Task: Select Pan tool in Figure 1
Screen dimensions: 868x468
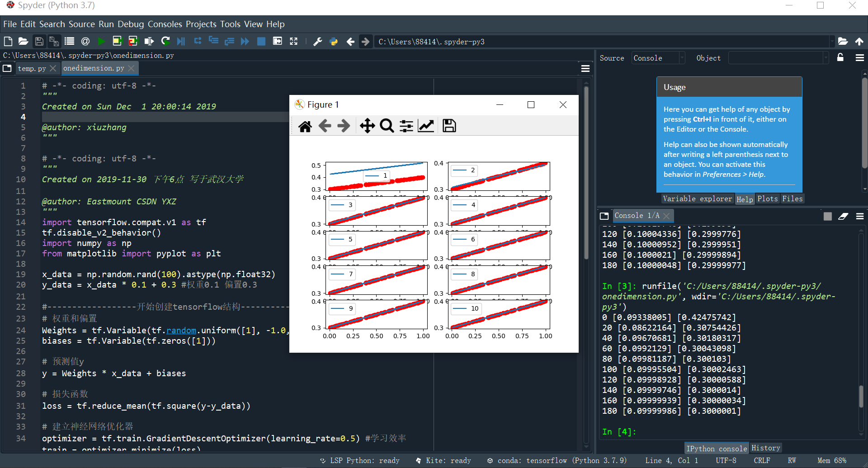Action: tap(367, 126)
